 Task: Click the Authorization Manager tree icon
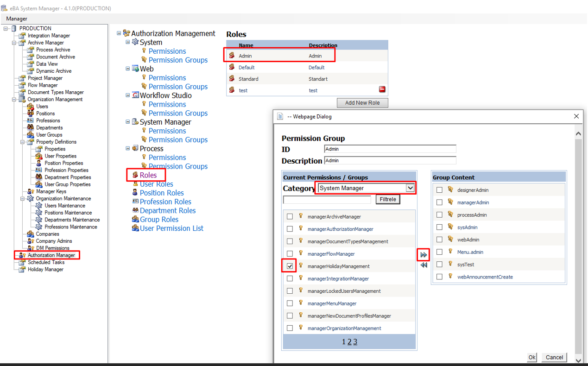pyautogui.click(x=22, y=255)
